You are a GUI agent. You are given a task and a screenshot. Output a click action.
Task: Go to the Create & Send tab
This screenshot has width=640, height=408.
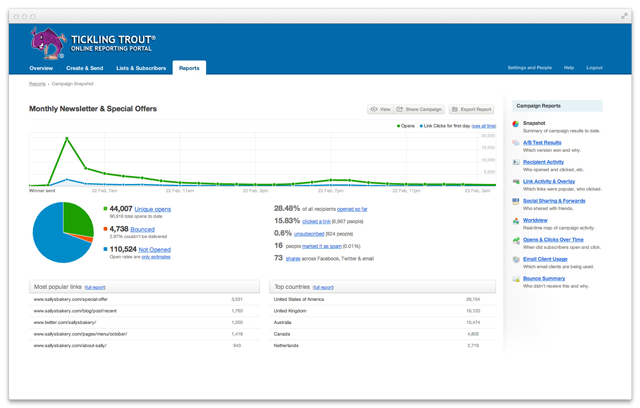(x=84, y=68)
